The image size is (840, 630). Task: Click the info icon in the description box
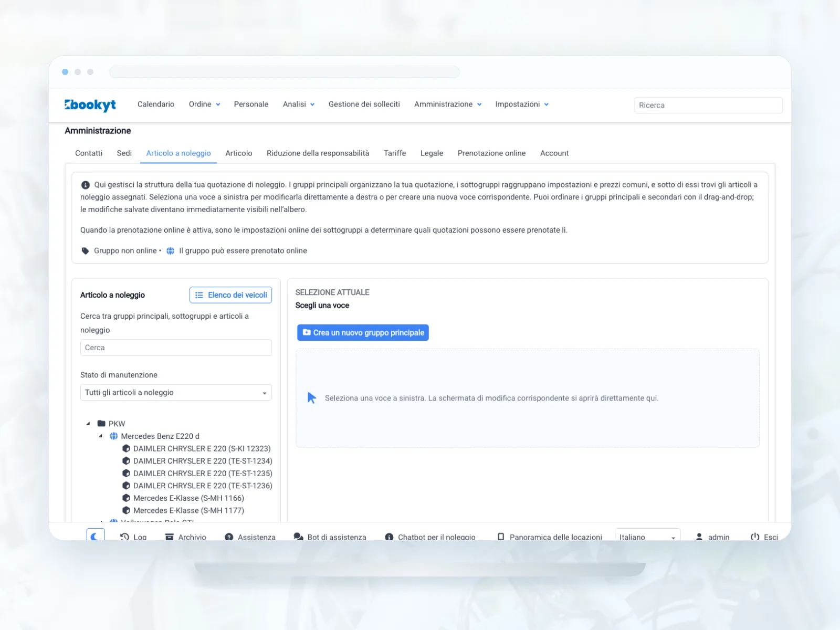click(86, 185)
